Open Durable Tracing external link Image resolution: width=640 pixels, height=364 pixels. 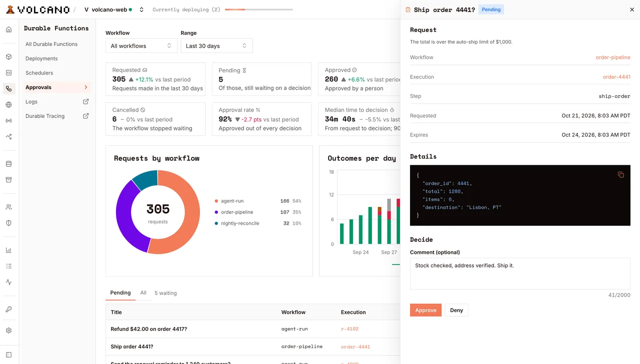click(x=57, y=116)
